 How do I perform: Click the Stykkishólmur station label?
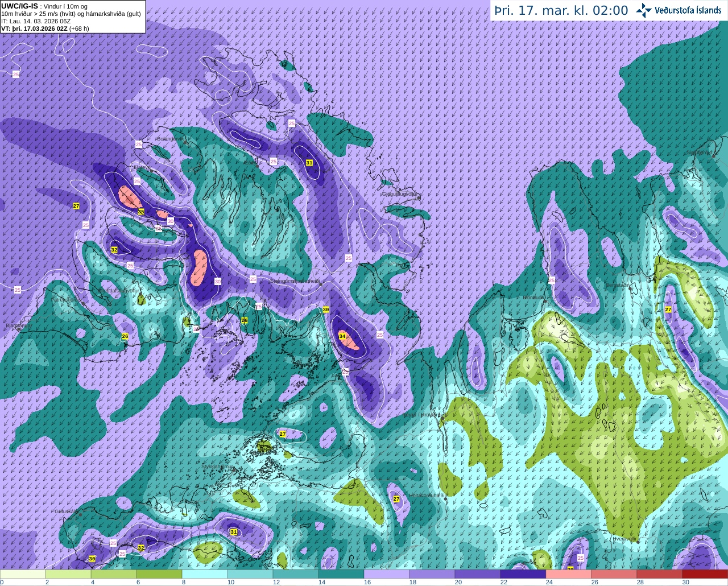click(x=218, y=467)
